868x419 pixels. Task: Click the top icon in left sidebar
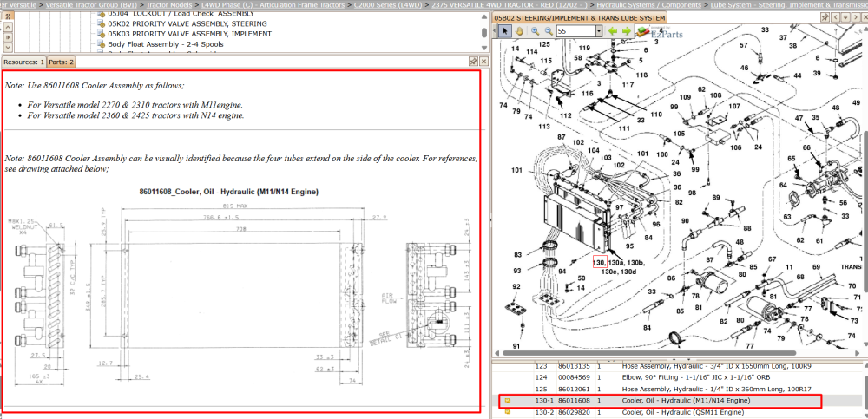click(x=9, y=16)
